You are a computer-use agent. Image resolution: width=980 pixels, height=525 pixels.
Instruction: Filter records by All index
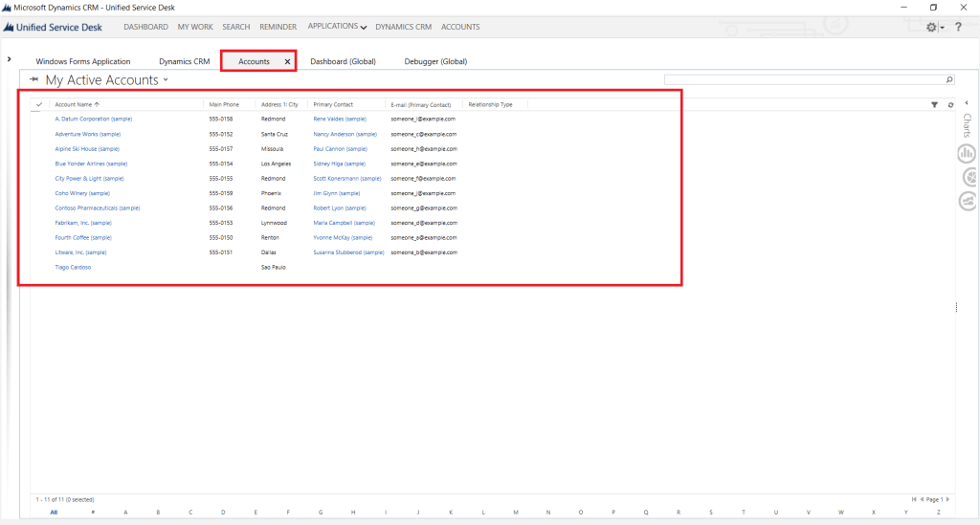click(54, 512)
